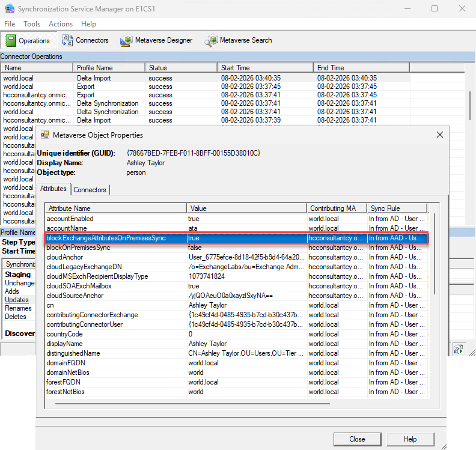This screenshot has width=476, height=450.
Task: Click the Synchronization Service Manager app icon
Action: (8, 9)
